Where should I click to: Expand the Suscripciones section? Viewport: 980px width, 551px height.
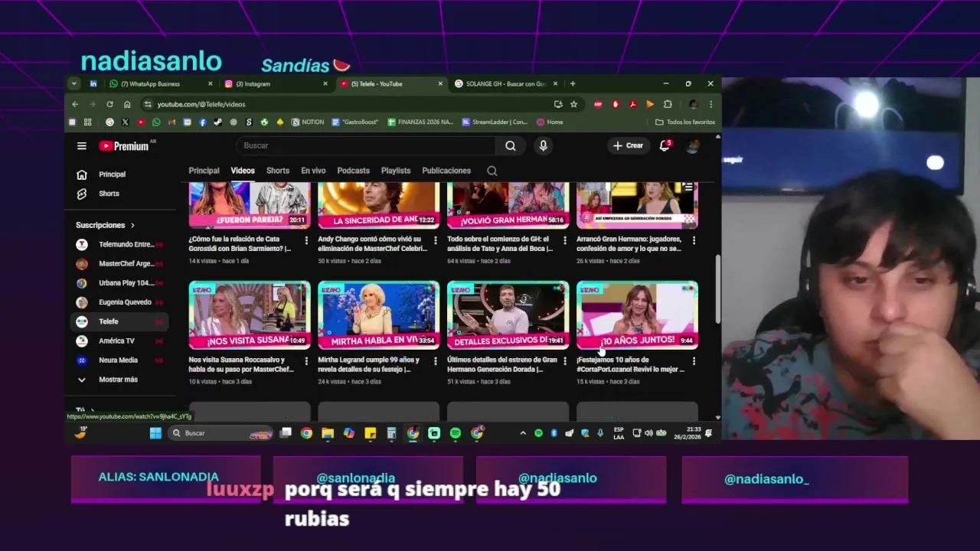click(x=106, y=225)
